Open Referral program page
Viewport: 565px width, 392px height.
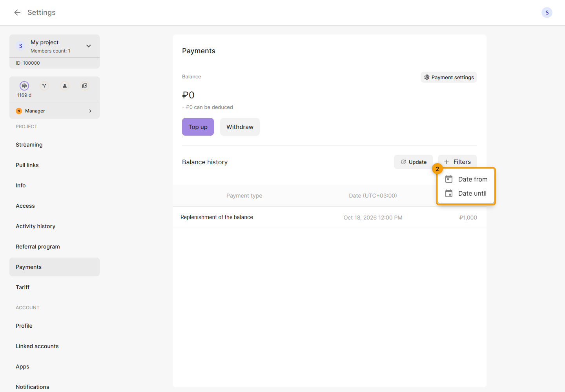point(55,247)
